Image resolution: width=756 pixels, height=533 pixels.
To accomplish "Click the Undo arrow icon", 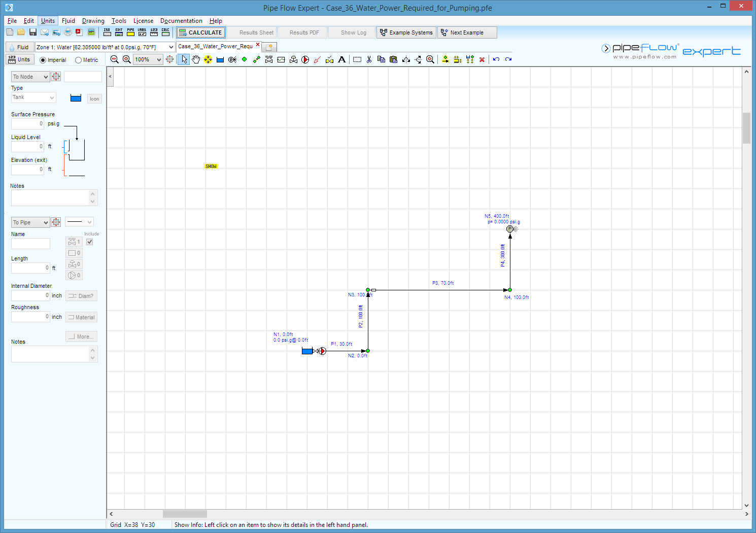I will 496,59.
